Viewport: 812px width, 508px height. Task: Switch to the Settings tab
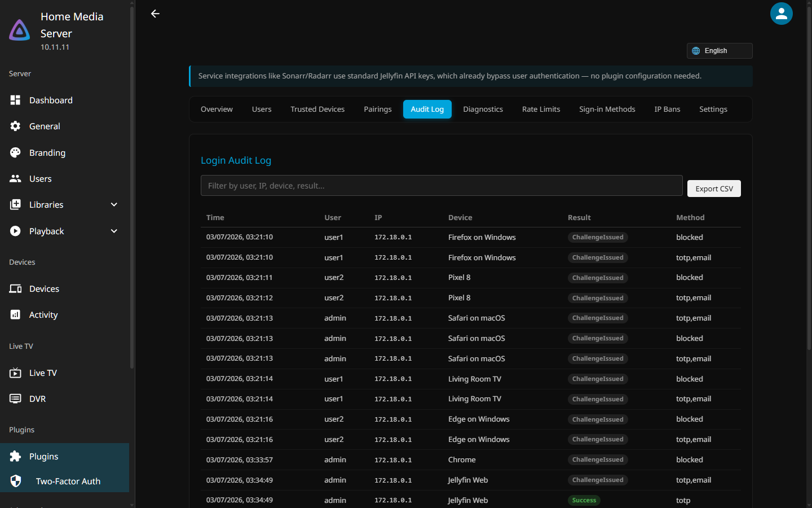pyautogui.click(x=713, y=109)
